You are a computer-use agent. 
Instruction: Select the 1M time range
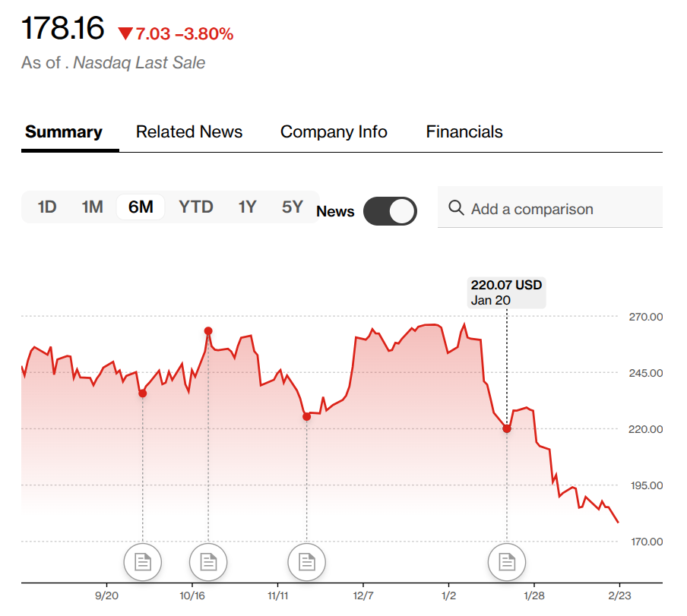click(x=92, y=207)
